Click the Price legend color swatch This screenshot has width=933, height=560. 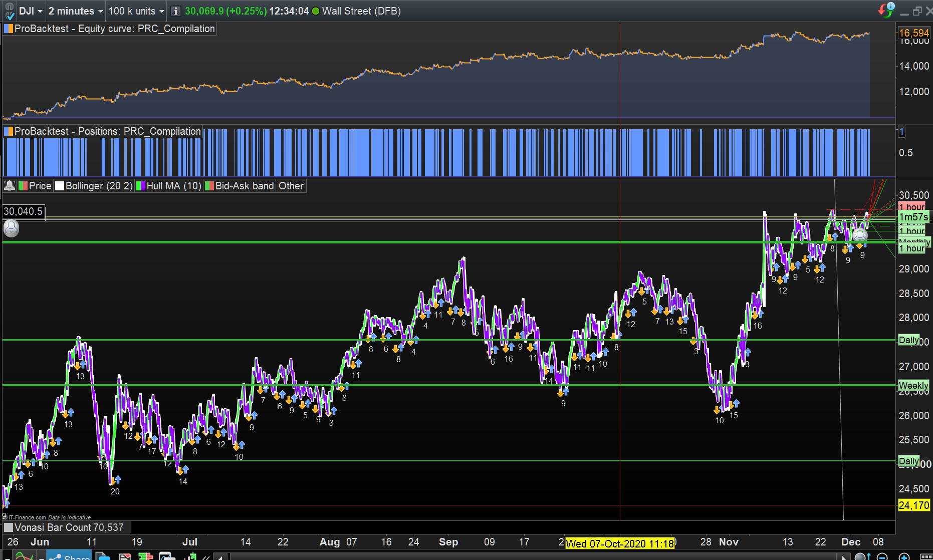(x=23, y=186)
